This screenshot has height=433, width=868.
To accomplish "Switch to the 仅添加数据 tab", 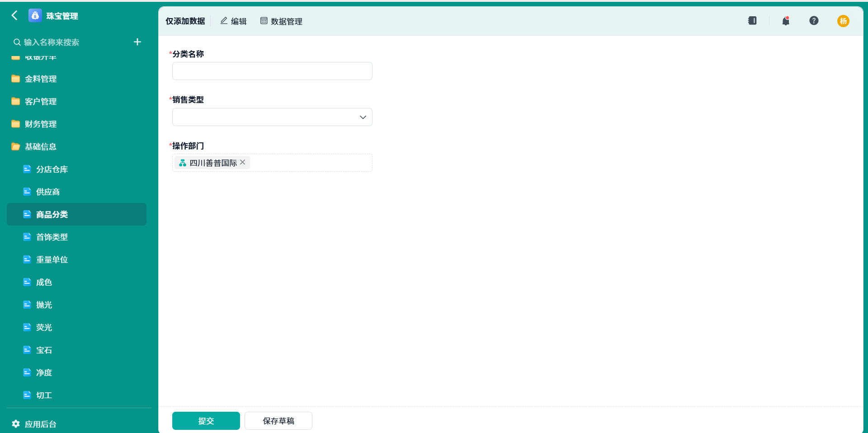I will tap(185, 21).
